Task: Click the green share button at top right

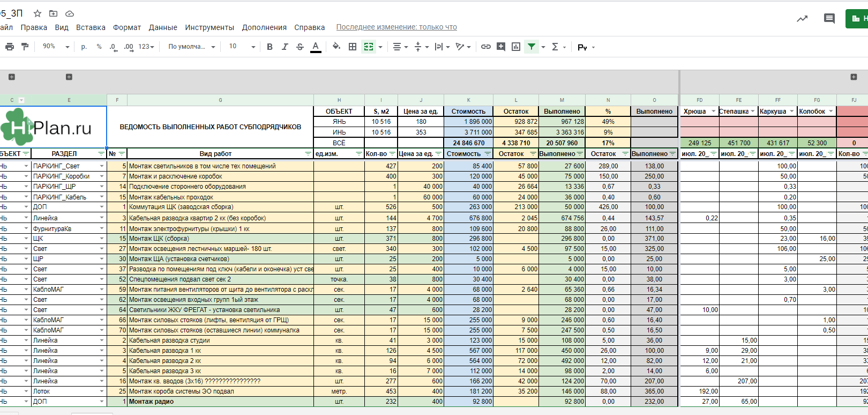Action: [x=857, y=19]
